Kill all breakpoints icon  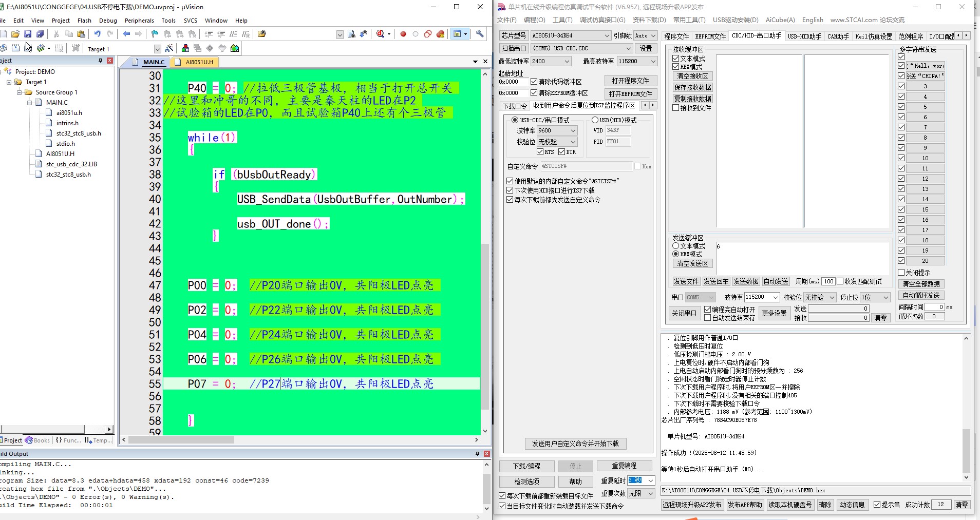coord(440,34)
